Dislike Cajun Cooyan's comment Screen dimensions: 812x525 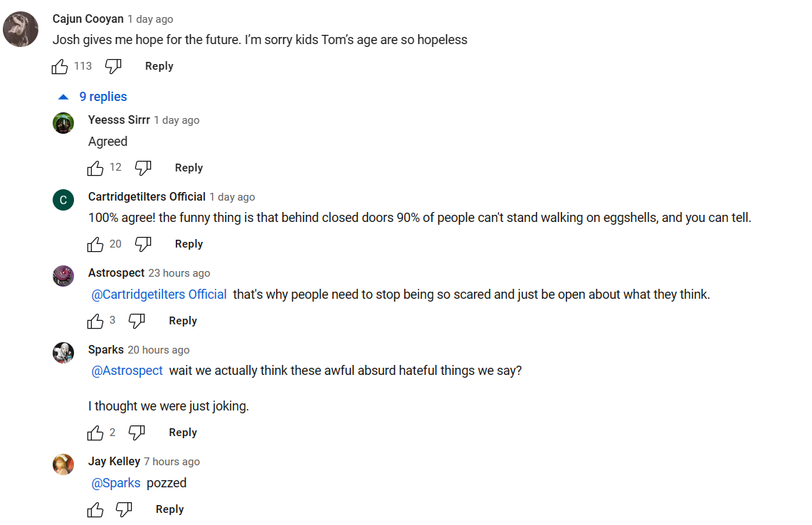coord(113,66)
